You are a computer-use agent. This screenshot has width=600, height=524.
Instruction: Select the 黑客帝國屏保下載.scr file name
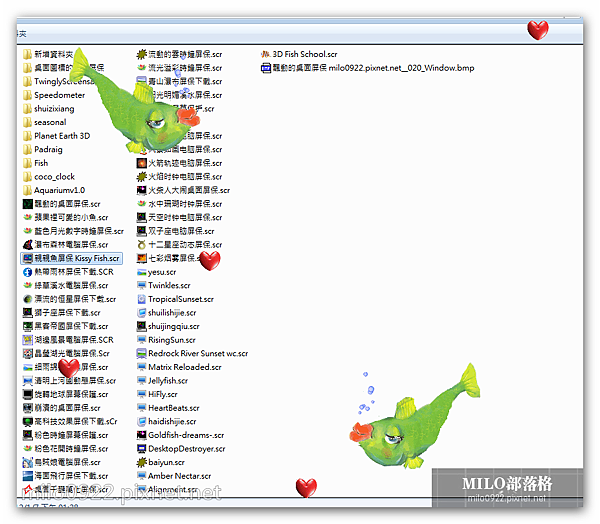pyautogui.click(x=71, y=326)
